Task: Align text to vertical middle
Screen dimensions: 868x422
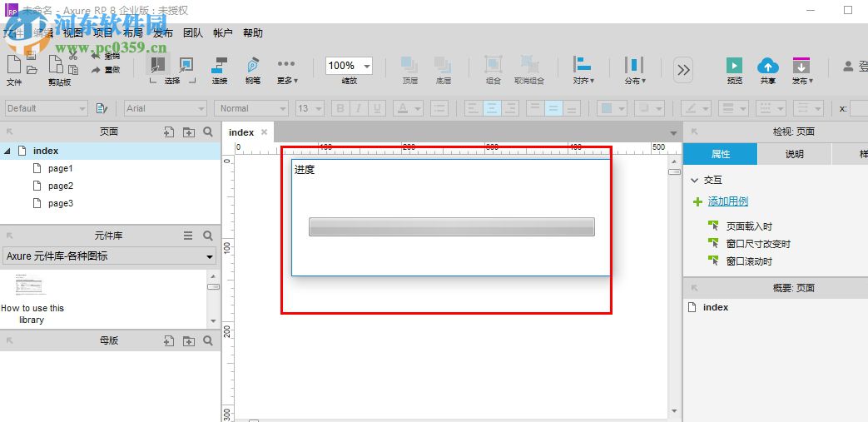Action: pos(553,108)
